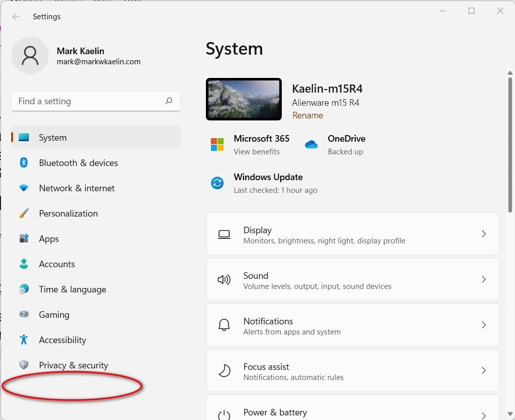The image size is (515, 420).
Task: Rename the Kaelin-m15R4 computer
Action: (308, 115)
